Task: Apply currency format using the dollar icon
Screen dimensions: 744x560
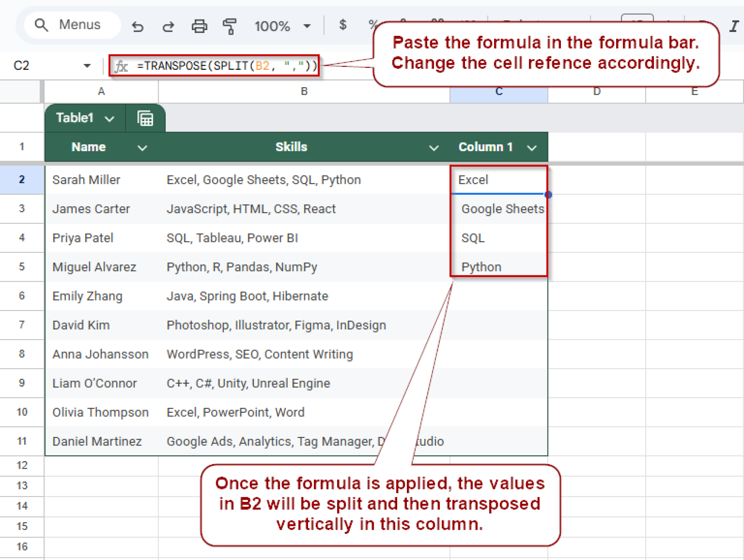Action: click(342, 25)
